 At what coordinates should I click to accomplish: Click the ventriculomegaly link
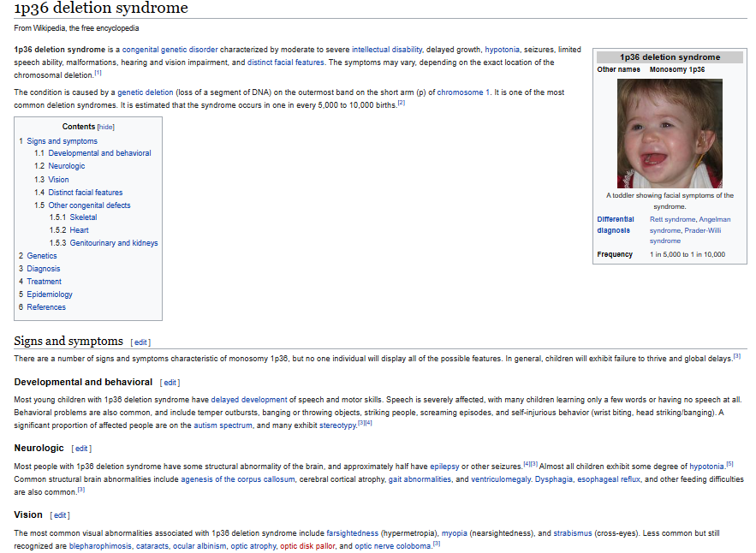[x=501, y=479]
